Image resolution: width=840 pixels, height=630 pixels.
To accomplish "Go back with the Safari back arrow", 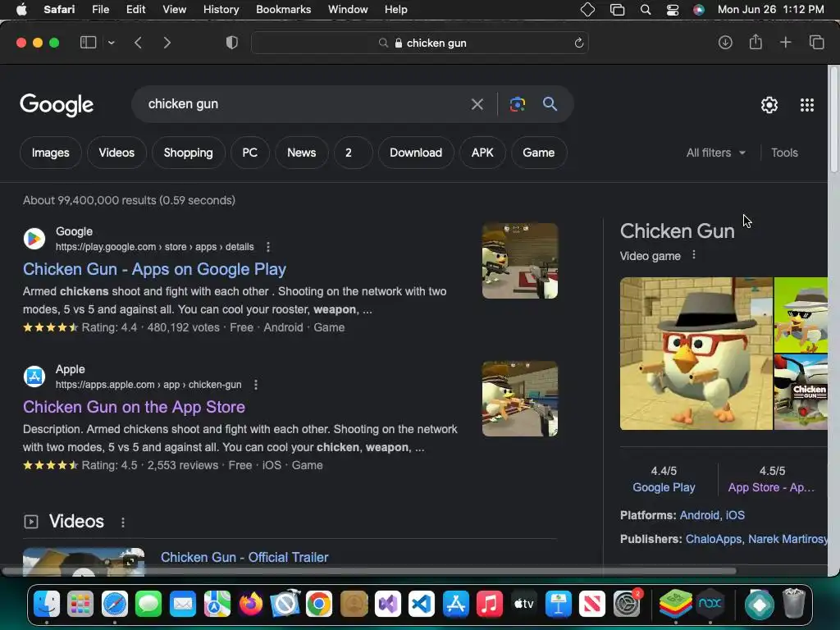I will pos(138,43).
